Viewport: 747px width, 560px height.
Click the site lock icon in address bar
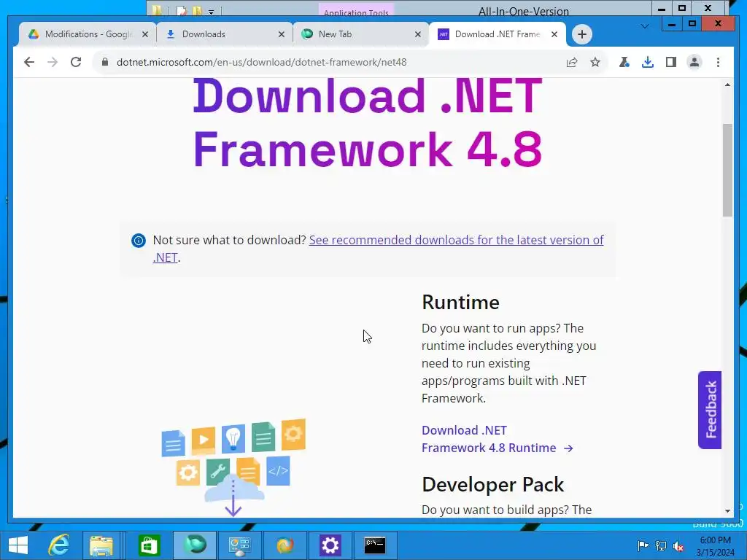105,62
